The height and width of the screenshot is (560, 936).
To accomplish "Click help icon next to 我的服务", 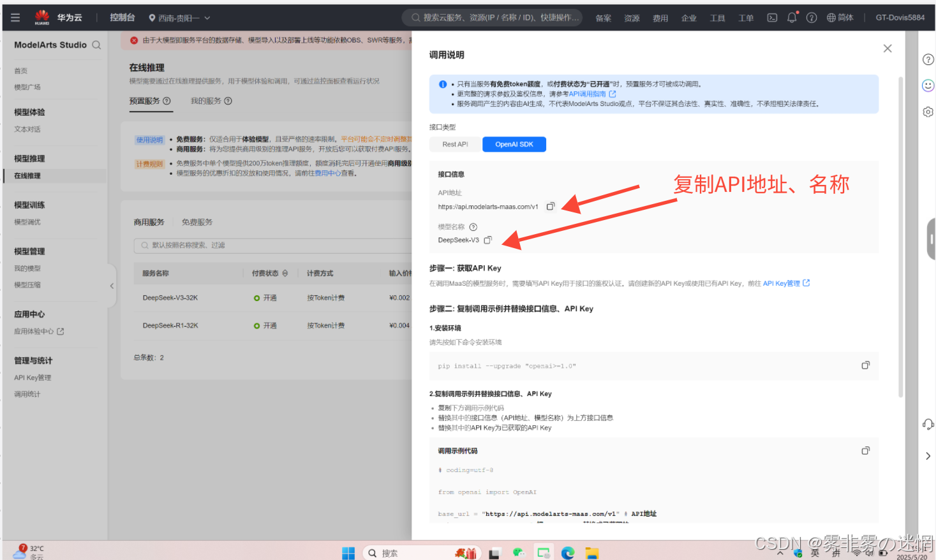I will coord(228,101).
